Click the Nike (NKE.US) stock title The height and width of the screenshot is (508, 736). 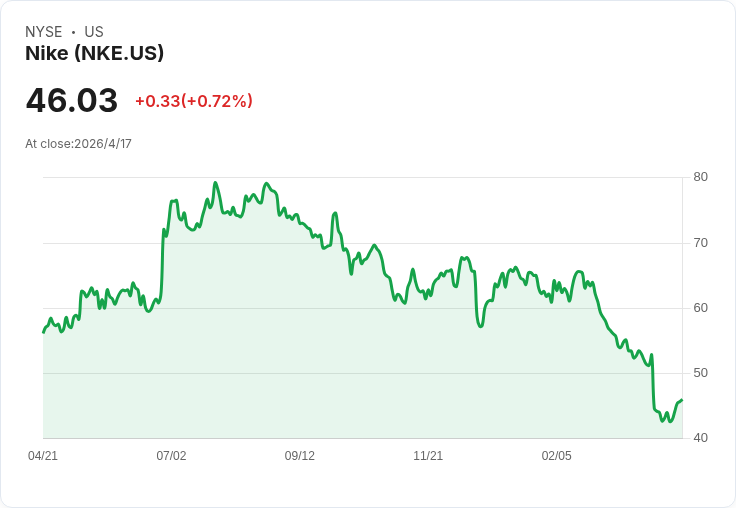point(94,54)
